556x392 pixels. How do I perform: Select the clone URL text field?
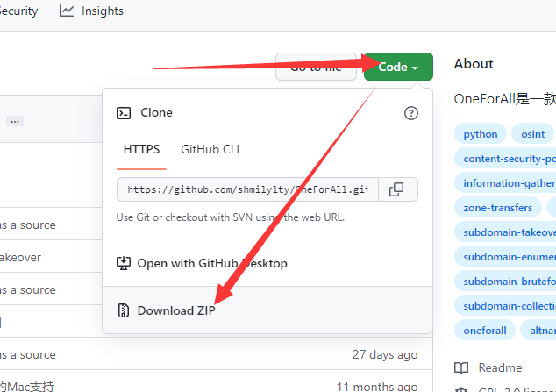[247, 189]
